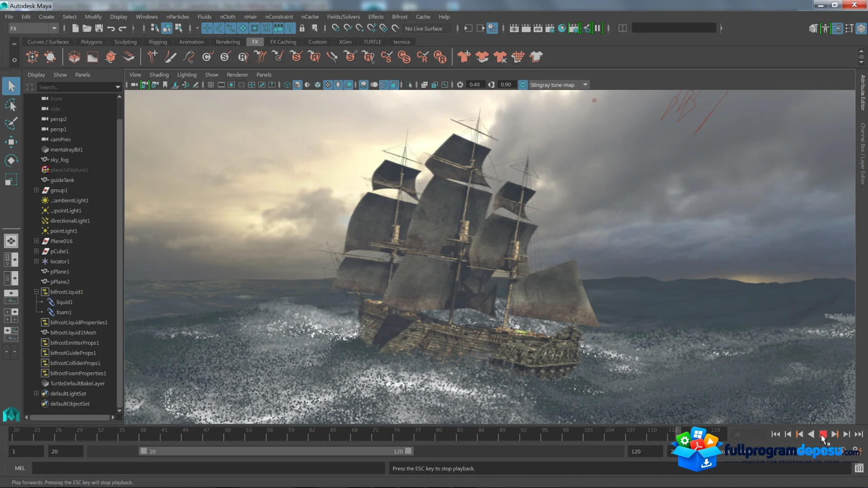Click the viewport bookmark icon
Viewport: 868px width, 488px height.
[x=165, y=84]
